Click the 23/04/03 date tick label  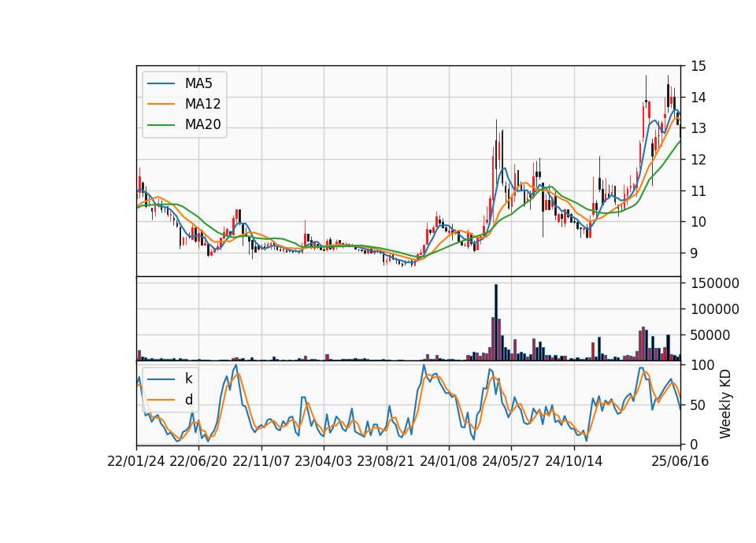click(x=324, y=462)
